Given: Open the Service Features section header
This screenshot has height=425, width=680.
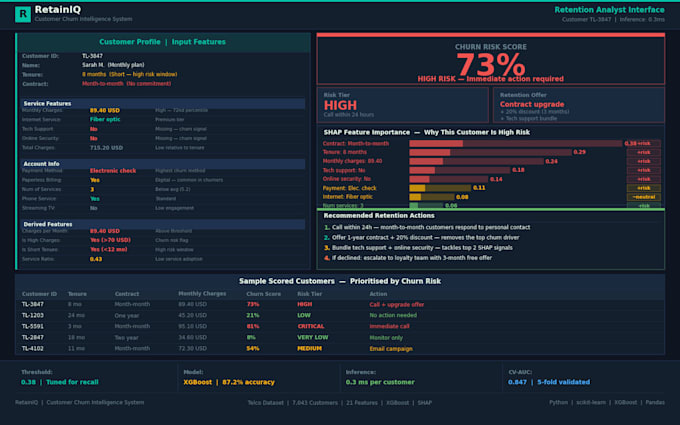Looking at the screenshot, I should click(x=163, y=104).
